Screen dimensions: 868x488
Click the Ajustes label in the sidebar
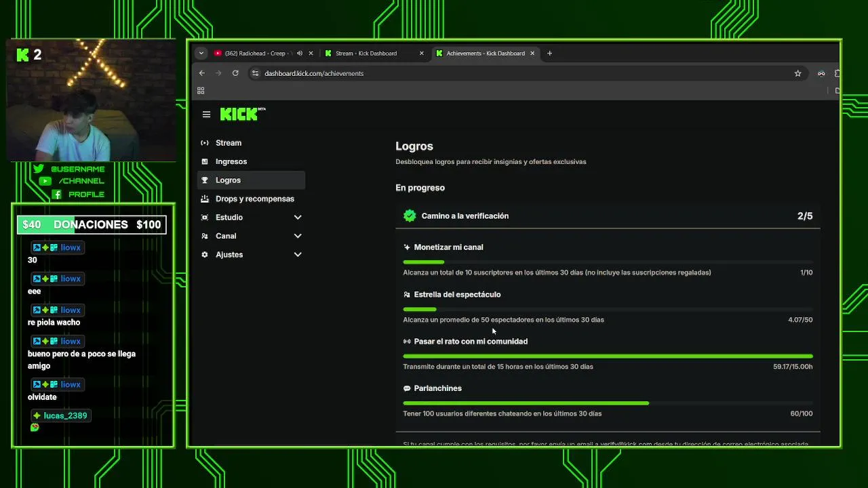click(x=229, y=255)
